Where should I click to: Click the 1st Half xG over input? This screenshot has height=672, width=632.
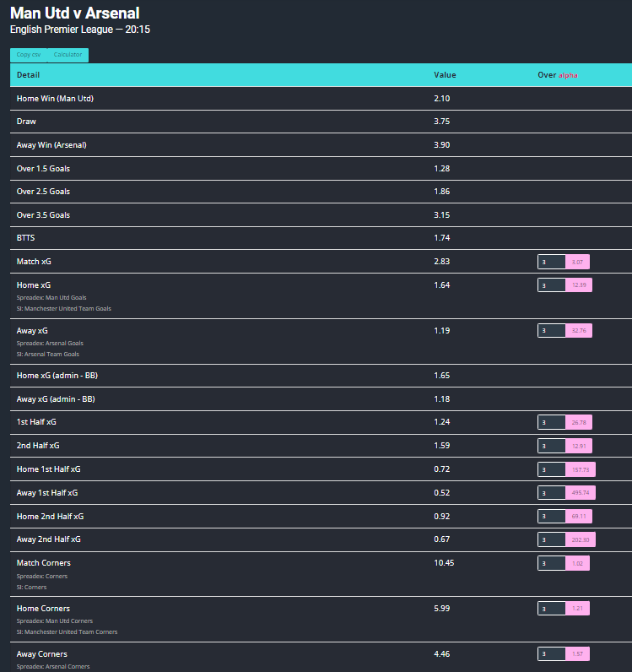pos(552,423)
